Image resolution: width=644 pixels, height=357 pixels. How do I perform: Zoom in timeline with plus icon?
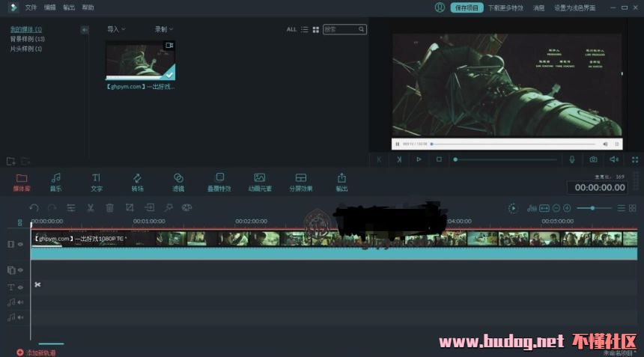[567, 209]
